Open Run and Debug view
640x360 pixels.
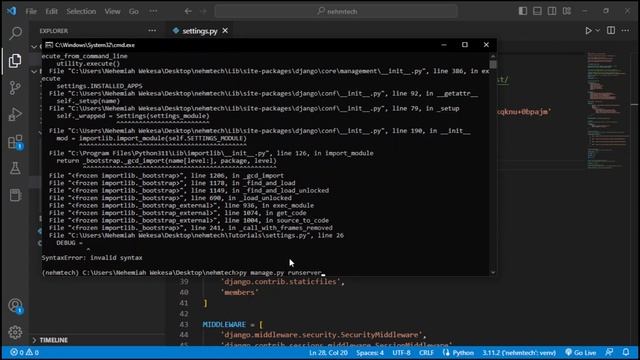click(x=15, y=115)
